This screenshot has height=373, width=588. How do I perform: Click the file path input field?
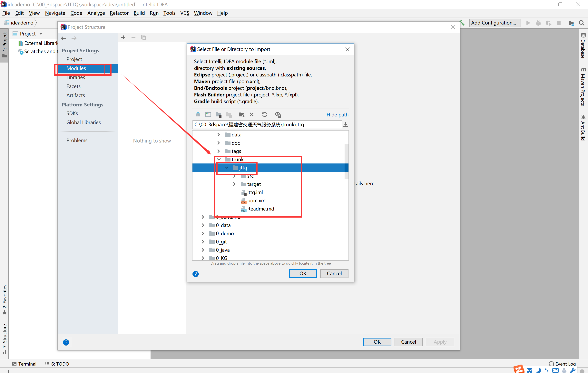pyautogui.click(x=267, y=125)
